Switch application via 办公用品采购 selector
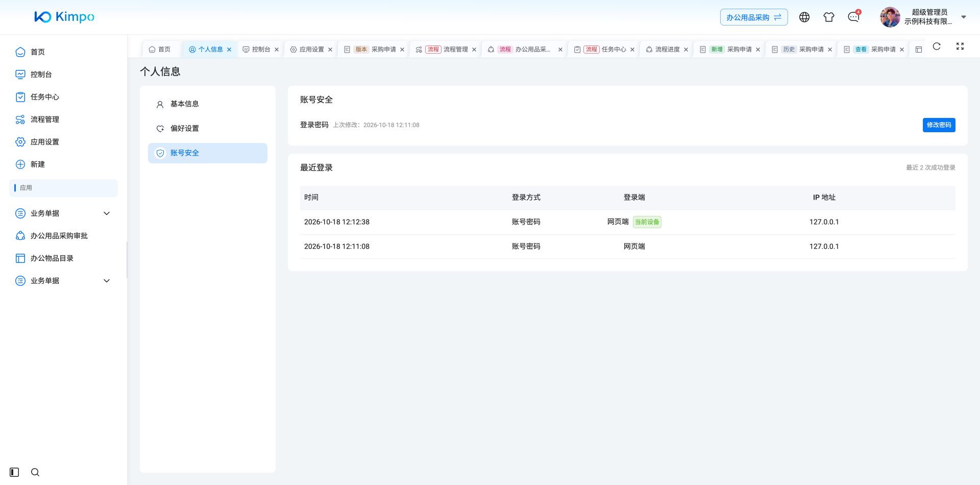The image size is (980, 485). click(x=754, y=17)
